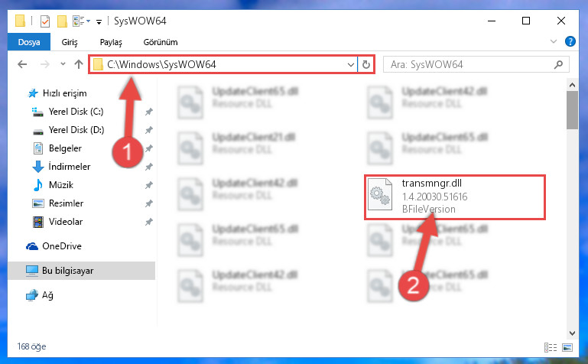The image size is (588, 364).
Task: Open the Dosya menu tab
Action: [x=29, y=42]
